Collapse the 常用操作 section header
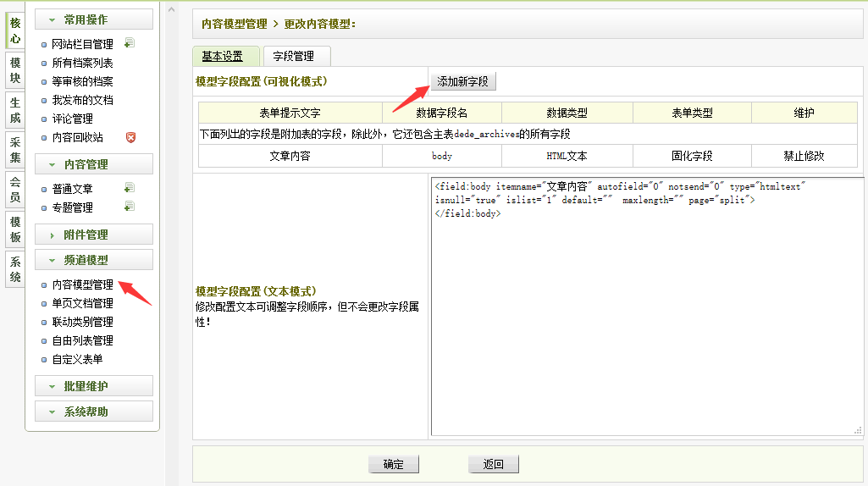This screenshot has width=868, height=486. pyautogui.click(x=94, y=19)
